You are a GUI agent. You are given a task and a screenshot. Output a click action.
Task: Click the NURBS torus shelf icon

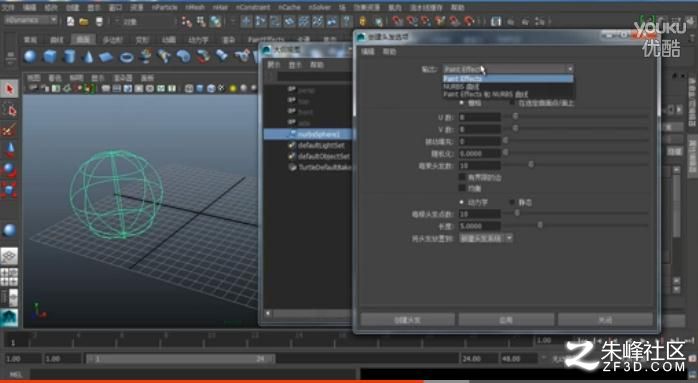coord(126,57)
